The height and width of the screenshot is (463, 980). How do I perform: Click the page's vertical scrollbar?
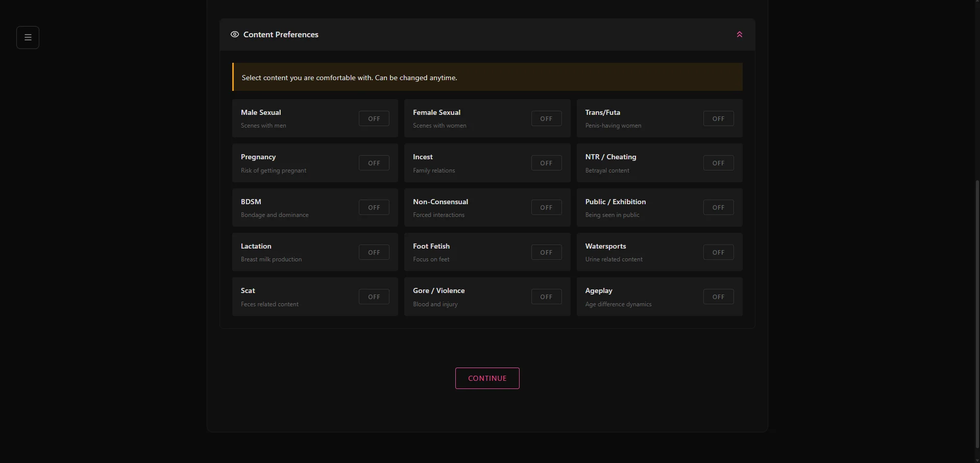[977, 306]
